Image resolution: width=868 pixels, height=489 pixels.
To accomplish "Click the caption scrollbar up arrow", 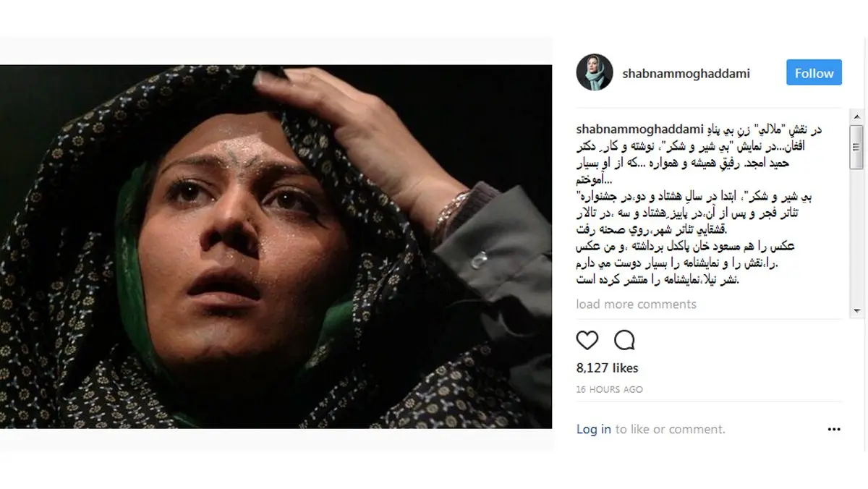I will [x=856, y=117].
